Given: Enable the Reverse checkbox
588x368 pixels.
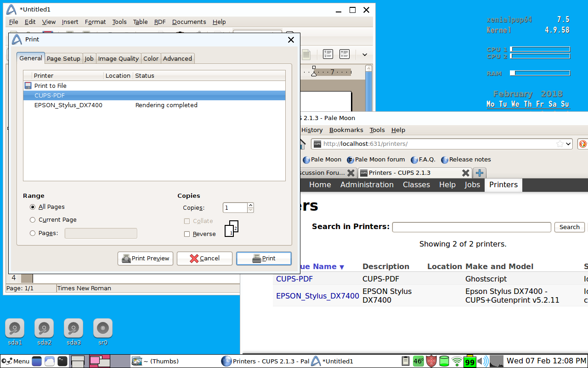Looking at the screenshot, I should 187,234.
